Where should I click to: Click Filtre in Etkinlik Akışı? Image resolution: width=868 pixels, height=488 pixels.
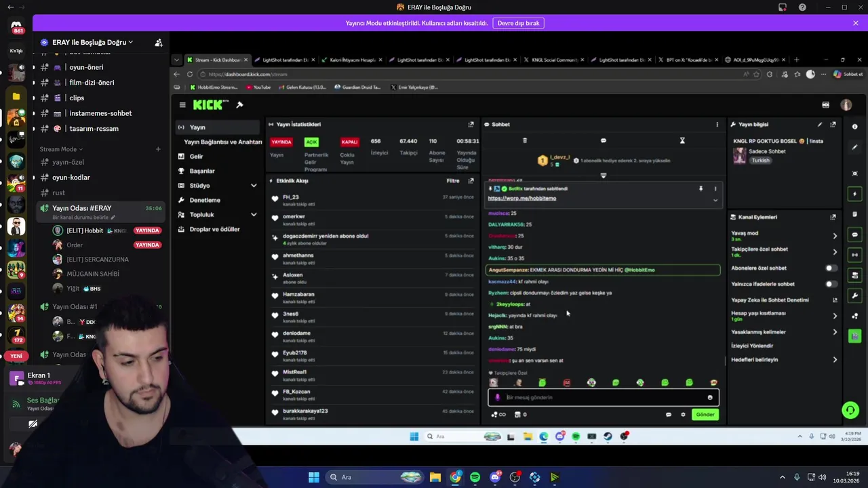pyautogui.click(x=453, y=181)
